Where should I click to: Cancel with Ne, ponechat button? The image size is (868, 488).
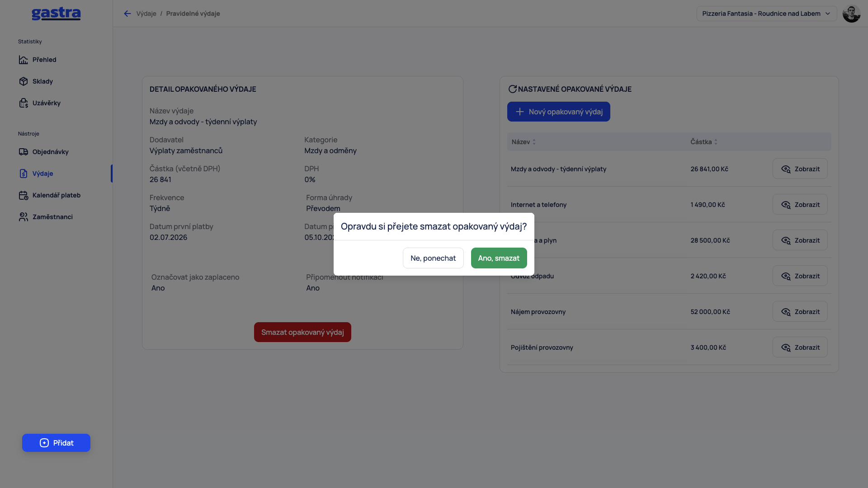[x=433, y=258]
